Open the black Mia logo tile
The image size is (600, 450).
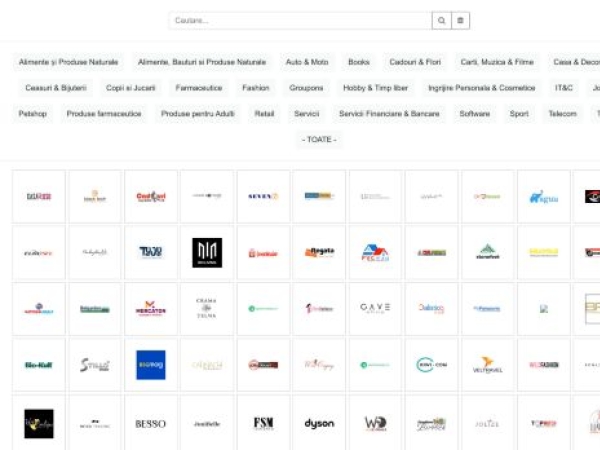(x=207, y=253)
